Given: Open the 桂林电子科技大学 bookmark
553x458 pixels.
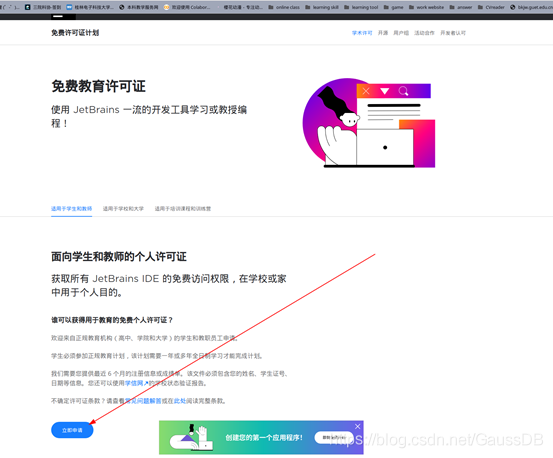Looking at the screenshot, I should (x=90, y=7).
